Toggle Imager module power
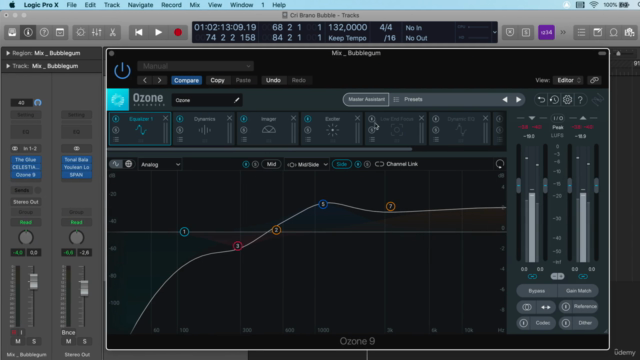640x360 pixels. click(244, 119)
